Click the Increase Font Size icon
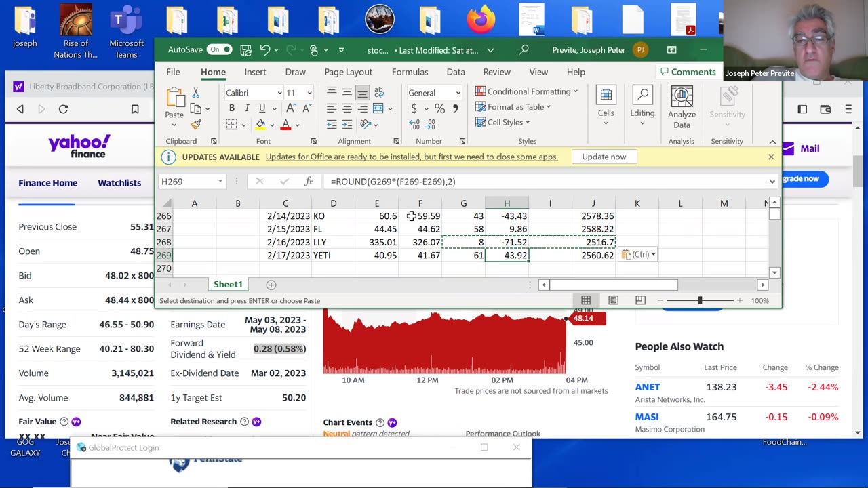This screenshot has width=868, height=488. pos(291,108)
